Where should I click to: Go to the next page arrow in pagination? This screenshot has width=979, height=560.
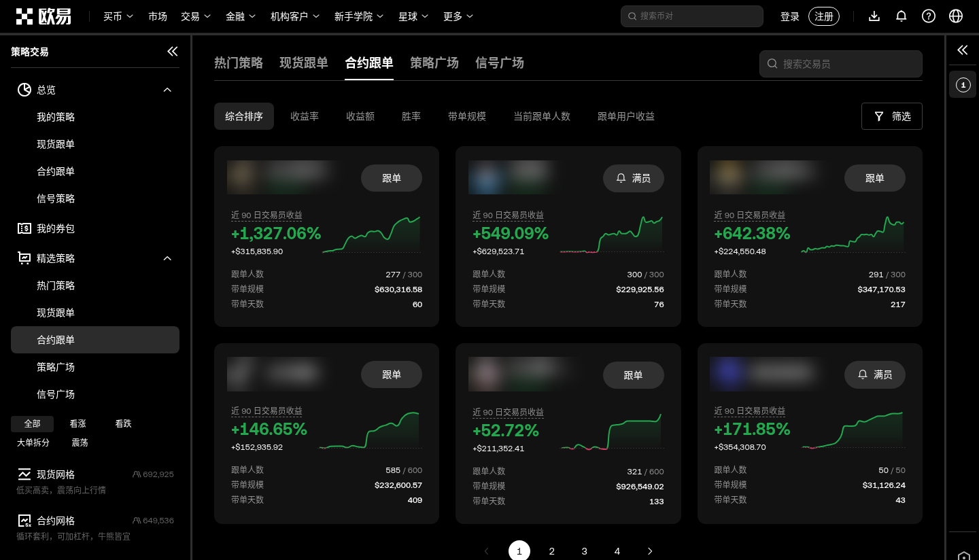point(650,551)
